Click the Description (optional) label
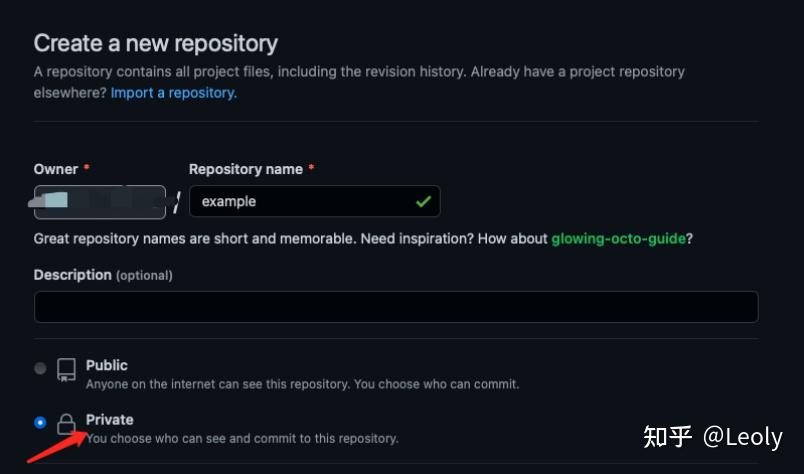 [x=103, y=274]
